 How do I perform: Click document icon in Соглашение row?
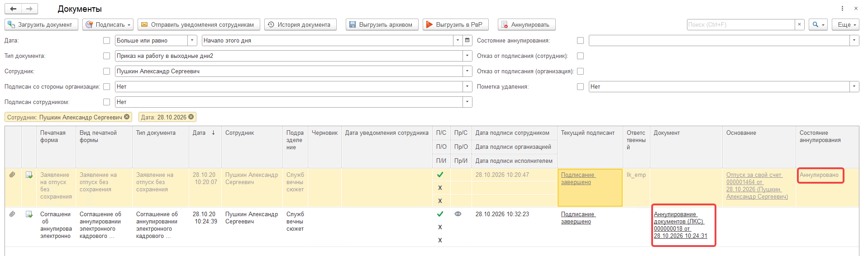pyautogui.click(x=29, y=214)
